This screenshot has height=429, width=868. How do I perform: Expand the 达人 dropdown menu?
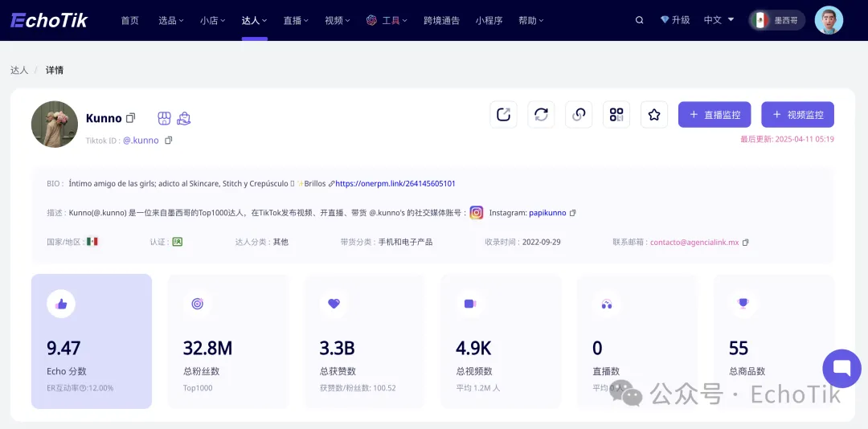pos(254,20)
